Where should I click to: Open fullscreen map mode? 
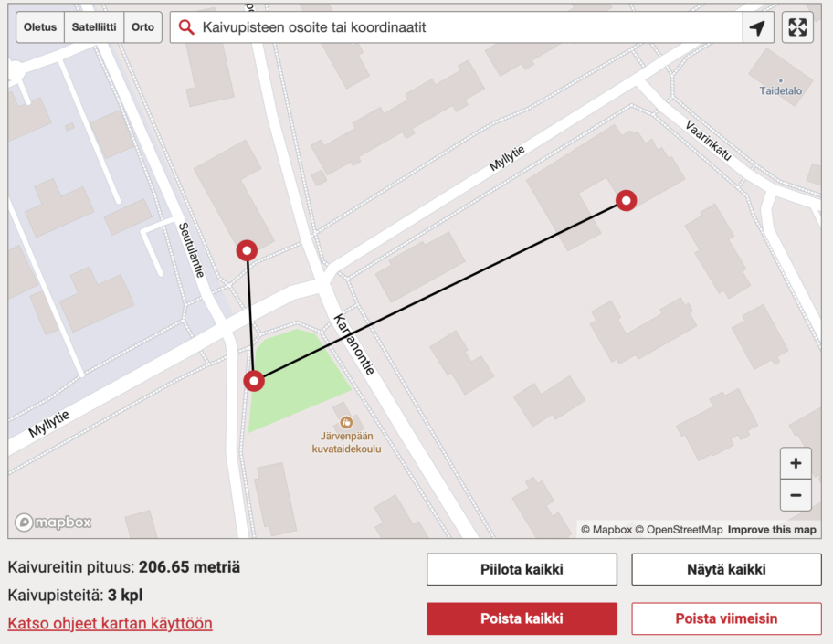click(x=797, y=27)
